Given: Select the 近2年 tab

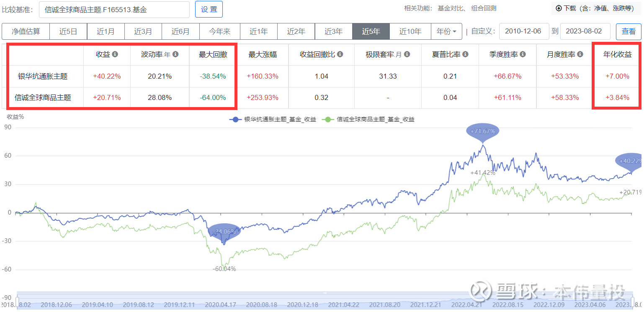Looking at the screenshot, I should 296,31.
